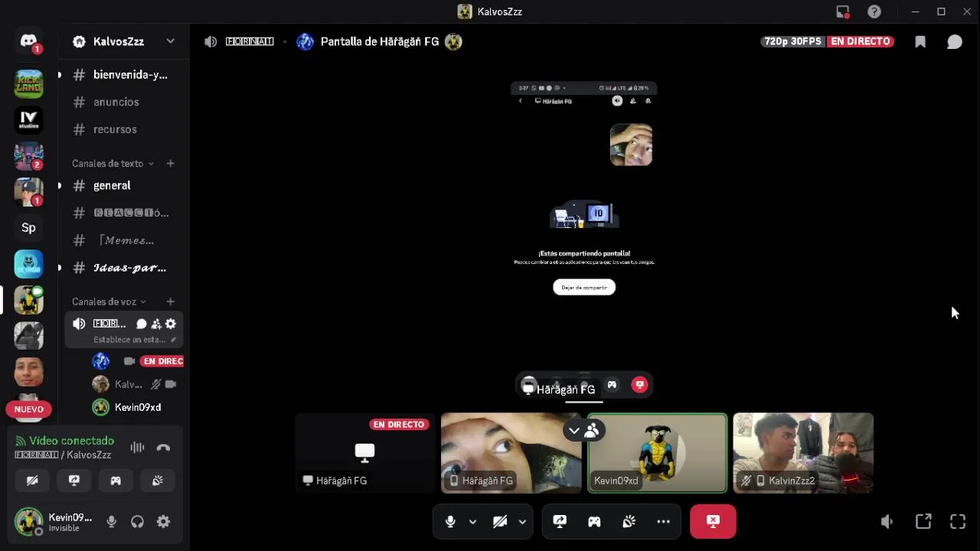Open camera options arrow
The width and height of the screenshot is (980, 551).
[x=522, y=522]
